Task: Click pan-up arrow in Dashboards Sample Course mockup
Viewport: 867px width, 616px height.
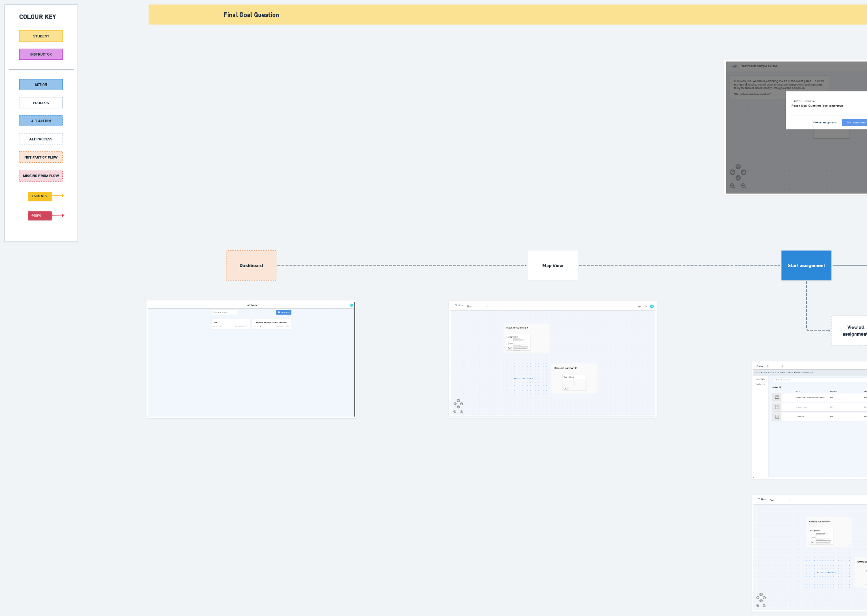Action: (x=738, y=167)
